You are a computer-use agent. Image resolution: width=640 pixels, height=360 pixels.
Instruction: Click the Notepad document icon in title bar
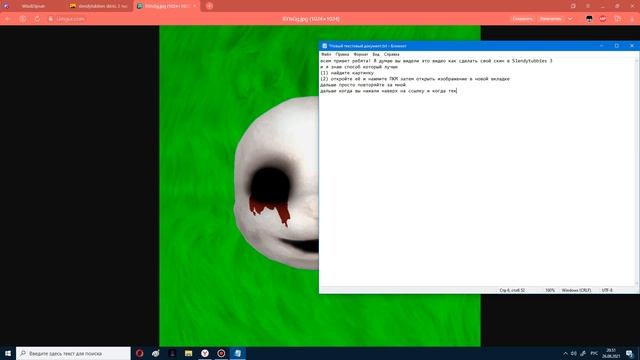tap(324, 46)
